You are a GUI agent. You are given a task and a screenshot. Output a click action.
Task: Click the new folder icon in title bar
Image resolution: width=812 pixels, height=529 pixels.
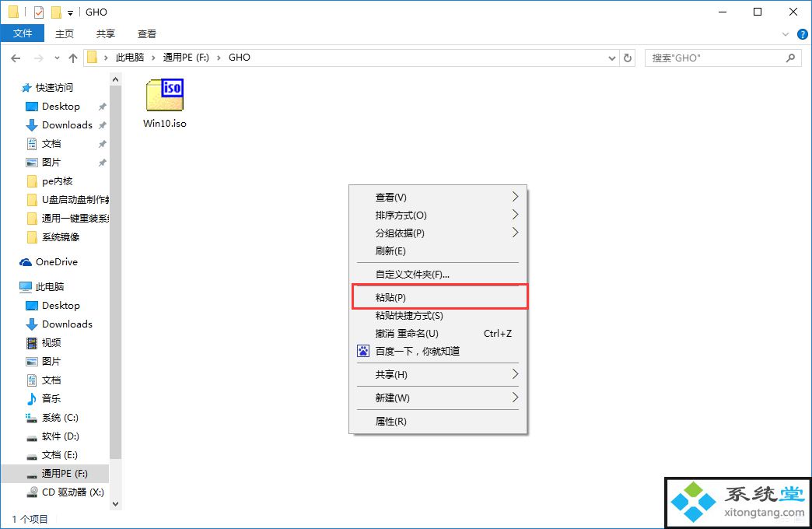[x=56, y=12]
